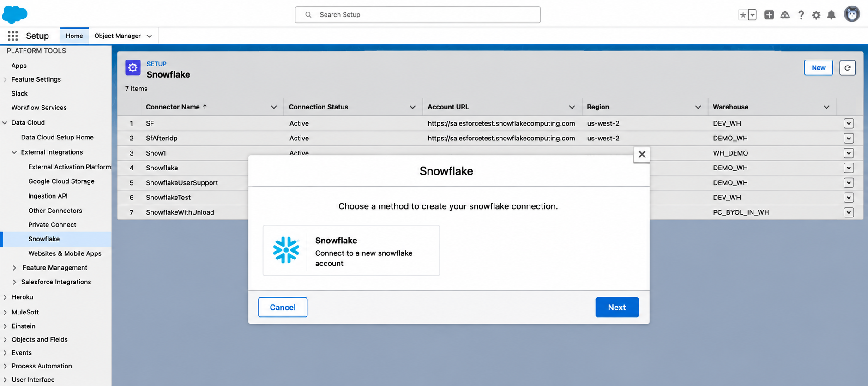Viewport: 868px width, 386px height.
Task: Open Account URL column menu chevron
Action: click(x=572, y=107)
